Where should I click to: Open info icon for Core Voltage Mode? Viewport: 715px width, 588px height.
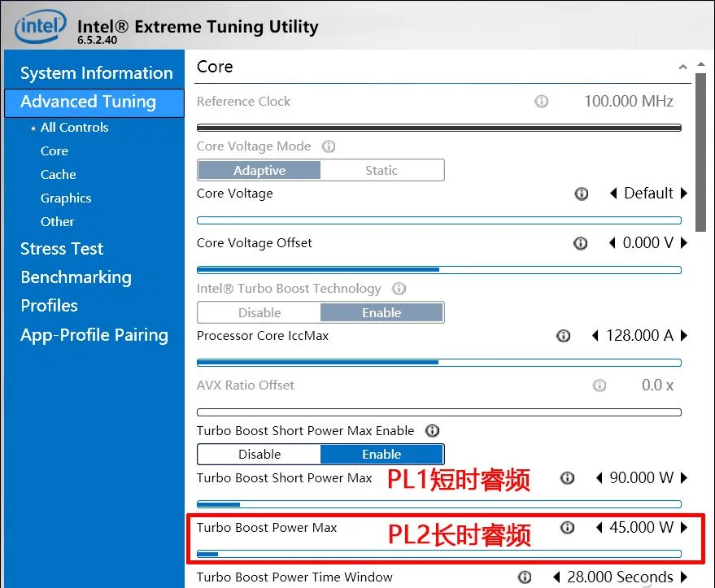pyautogui.click(x=329, y=146)
